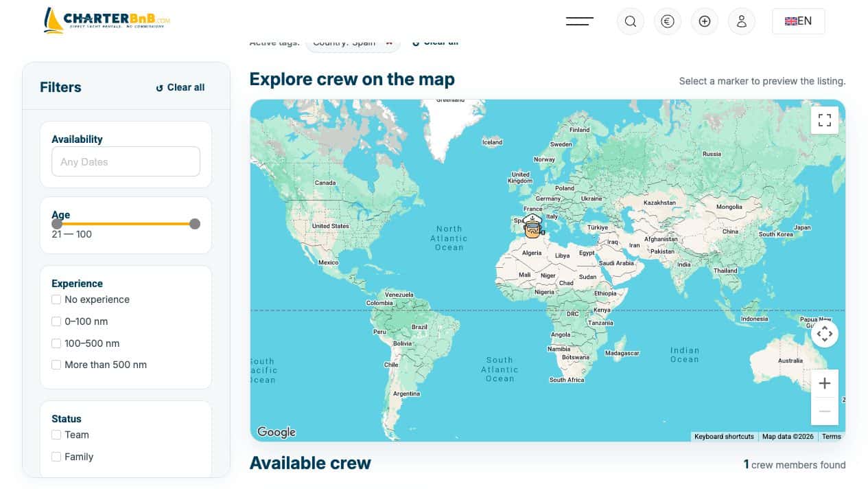Check the 100–500 nm checkbox
Image resolution: width=868 pixels, height=489 pixels.
point(56,343)
